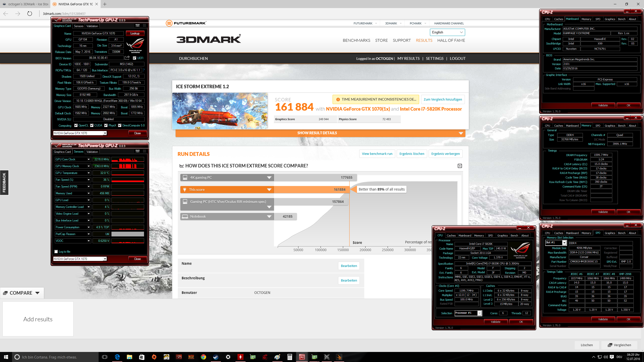Collapse the score comparison section icon
Viewport: 644px width, 362px height.
pos(460,166)
